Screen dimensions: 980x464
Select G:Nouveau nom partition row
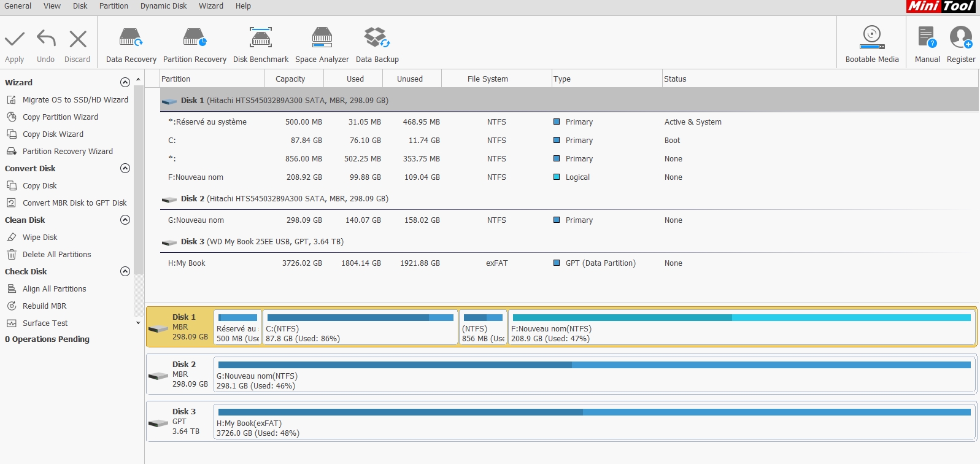coord(569,220)
